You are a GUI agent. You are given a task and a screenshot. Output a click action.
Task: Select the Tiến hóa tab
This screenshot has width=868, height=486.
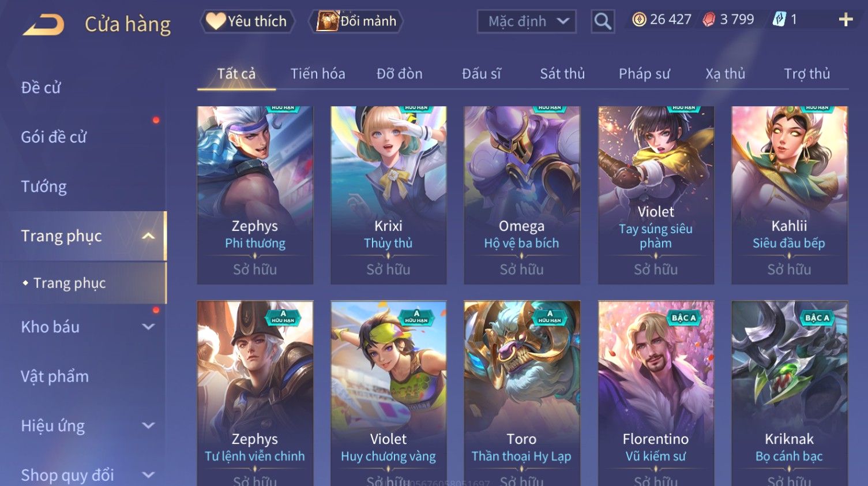[318, 74]
